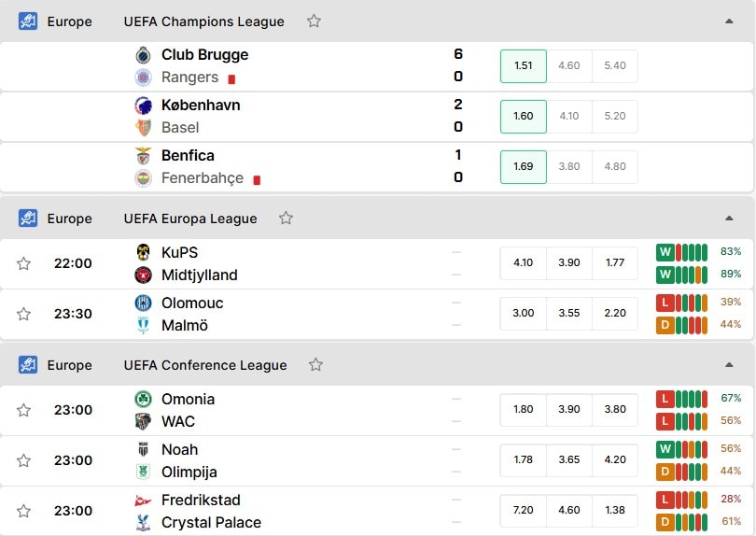
Task: Open the UEFA Conference League header link
Action: [x=205, y=365]
